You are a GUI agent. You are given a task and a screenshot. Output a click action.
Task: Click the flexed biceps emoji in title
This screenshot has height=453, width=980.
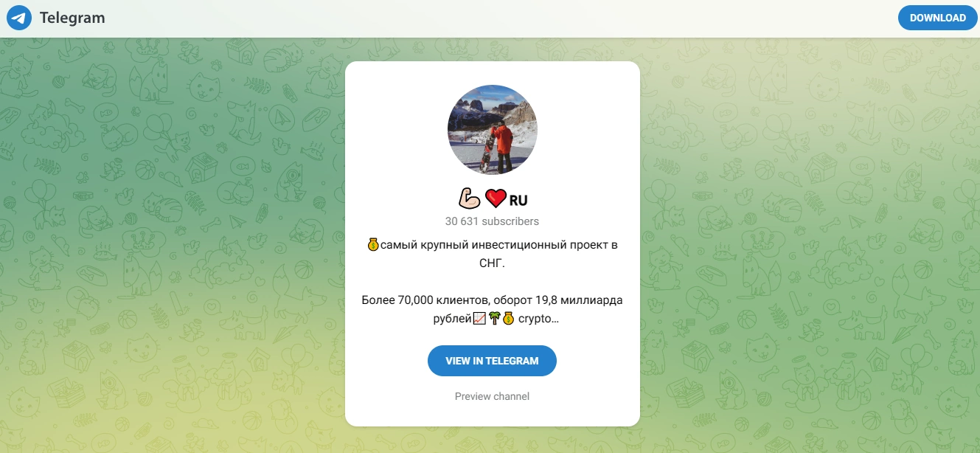[469, 199]
